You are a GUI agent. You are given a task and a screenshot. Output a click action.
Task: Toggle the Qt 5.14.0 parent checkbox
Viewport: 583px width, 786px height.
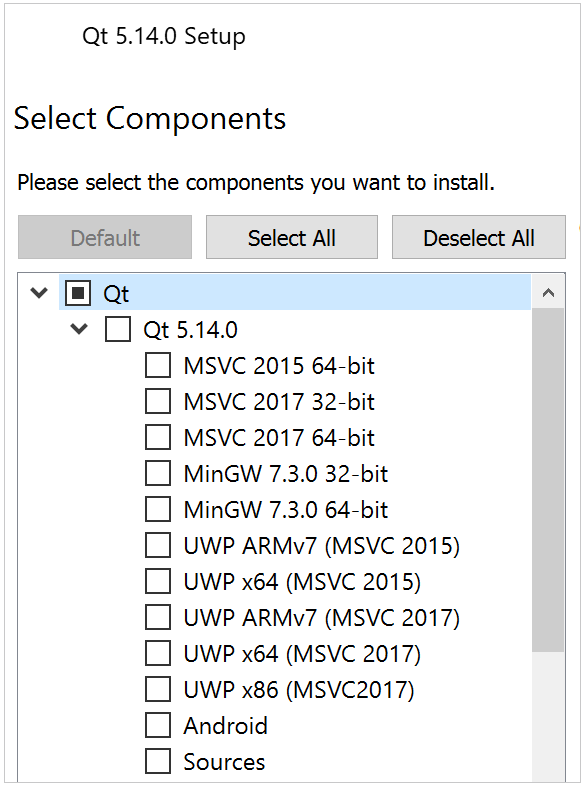pyautogui.click(x=118, y=329)
